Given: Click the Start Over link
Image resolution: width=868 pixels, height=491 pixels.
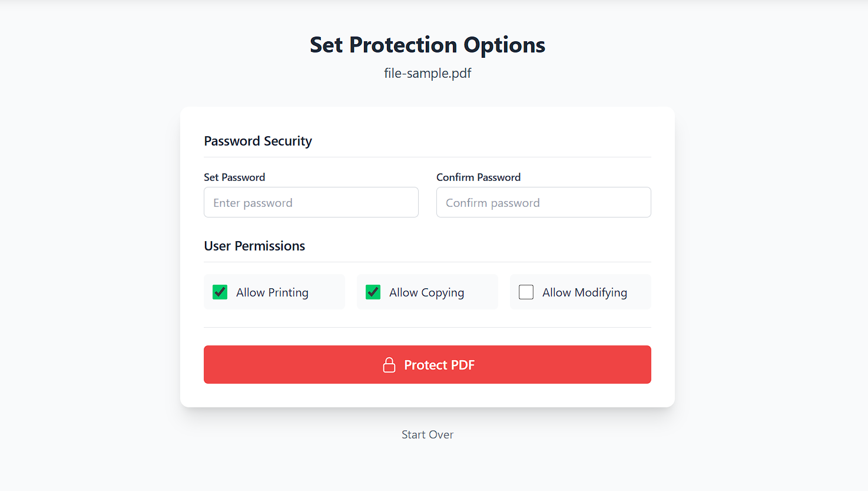Looking at the screenshot, I should click(x=428, y=435).
